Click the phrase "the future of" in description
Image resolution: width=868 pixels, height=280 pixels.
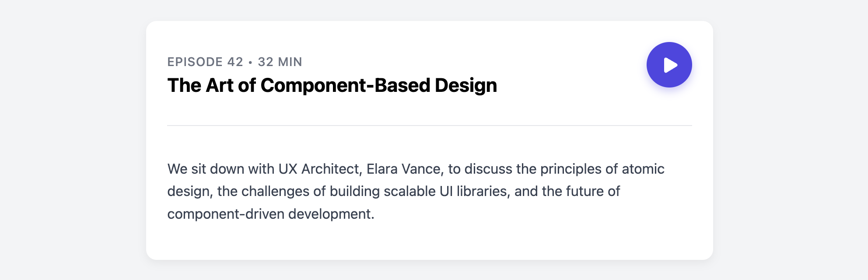(x=581, y=191)
